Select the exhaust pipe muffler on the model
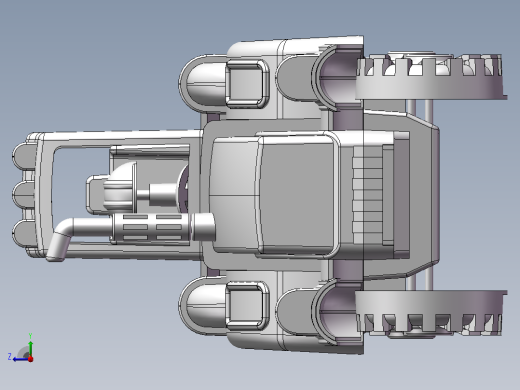520x390 pixels. pyautogui.click(x=151, y=227)
